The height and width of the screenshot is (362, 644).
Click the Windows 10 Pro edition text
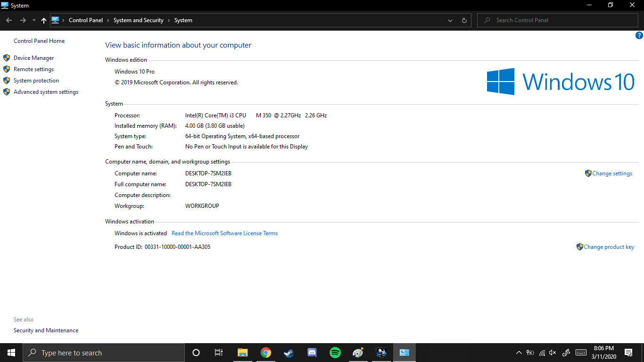(x=134, y=72)
